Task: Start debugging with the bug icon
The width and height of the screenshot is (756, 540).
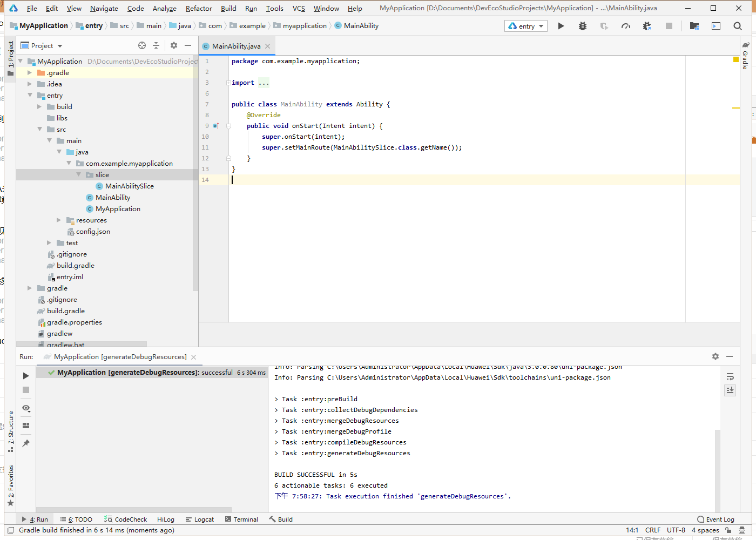Action: tap(583, 26)
